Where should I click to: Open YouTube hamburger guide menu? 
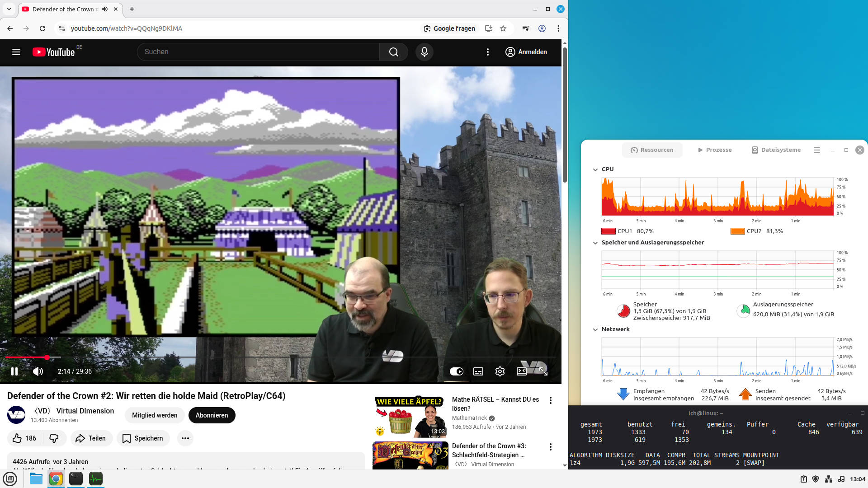tap(16, 52)
